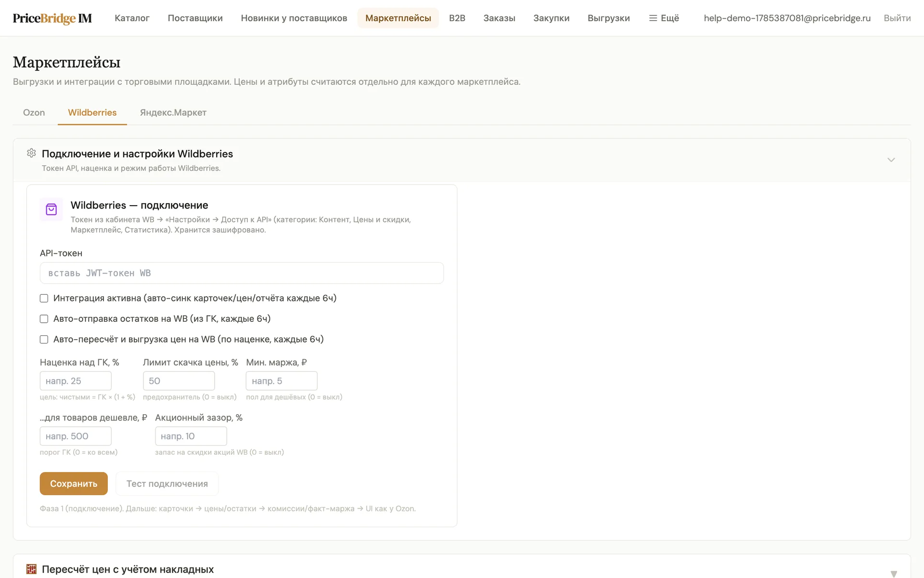924x578 pixels.
Task: Toggle Авто-отправка остатков на WB checkbox
Action: (x=44, y=319)
